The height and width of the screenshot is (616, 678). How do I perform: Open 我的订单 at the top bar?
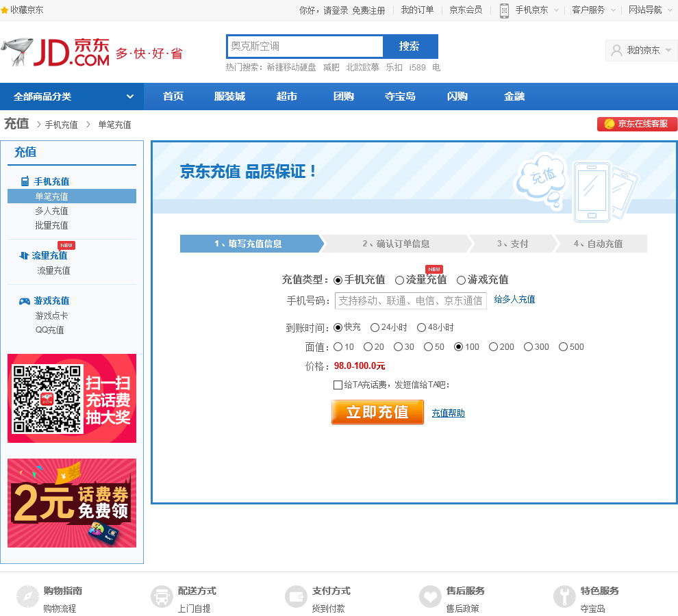[x=417, y=10]
